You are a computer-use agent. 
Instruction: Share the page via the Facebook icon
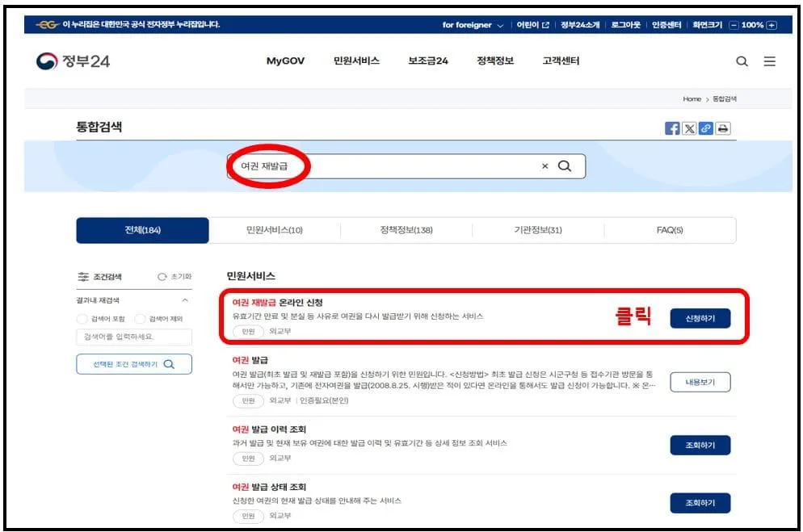point(672,128)
